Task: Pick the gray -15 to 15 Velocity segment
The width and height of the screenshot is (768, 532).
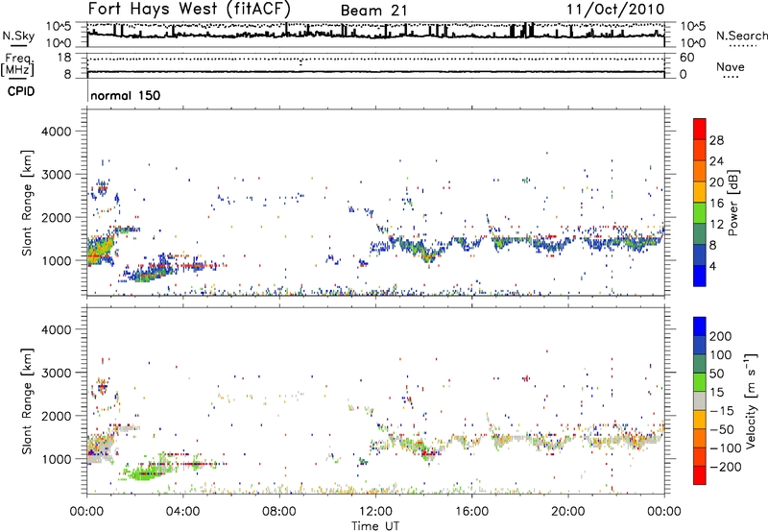Action: (700, 401)
